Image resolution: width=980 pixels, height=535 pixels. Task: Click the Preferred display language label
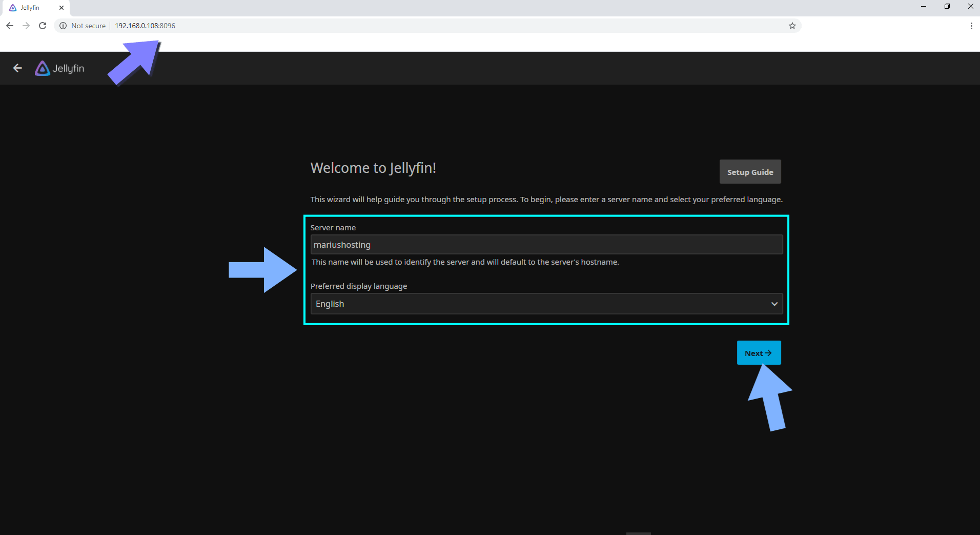tap(359, 286)
